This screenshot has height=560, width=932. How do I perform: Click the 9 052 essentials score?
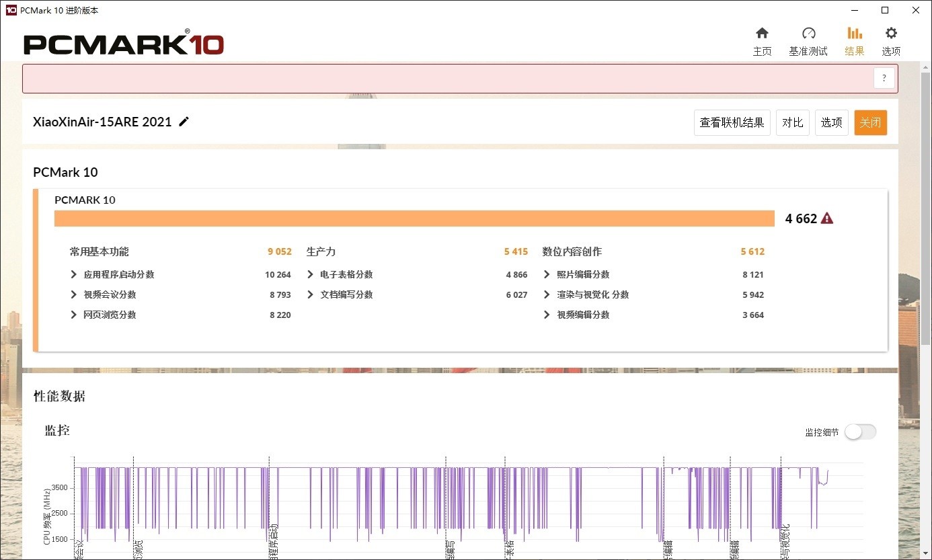279,251
